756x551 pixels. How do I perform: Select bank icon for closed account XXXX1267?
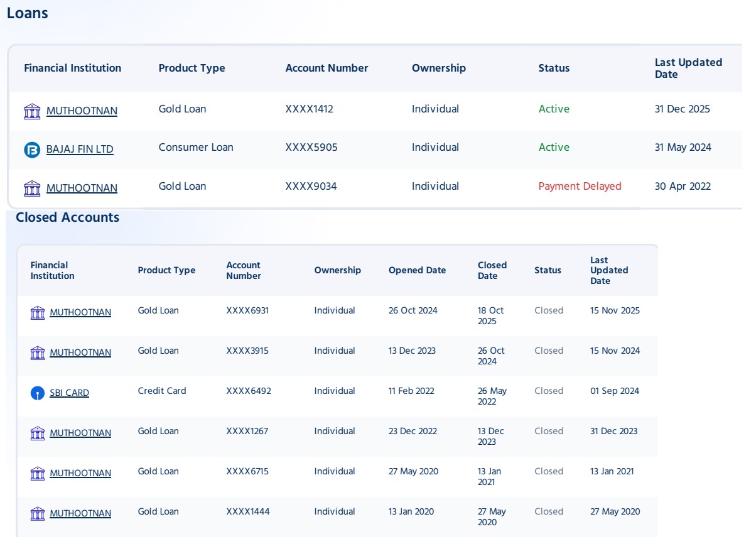[x=38, y=434]
